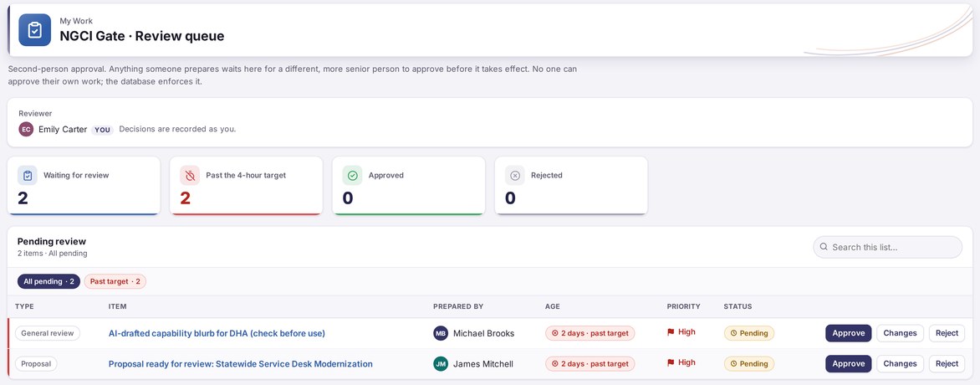
Task: Open AI-drafted capability blurb for DHA item
Action: click(x=217, y=334)
